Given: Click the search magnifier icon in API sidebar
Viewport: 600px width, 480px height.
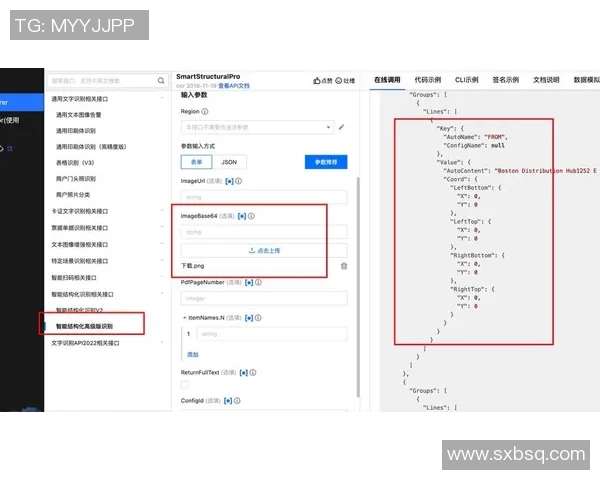Looking at the screenshot, I should tap(161, 80).
